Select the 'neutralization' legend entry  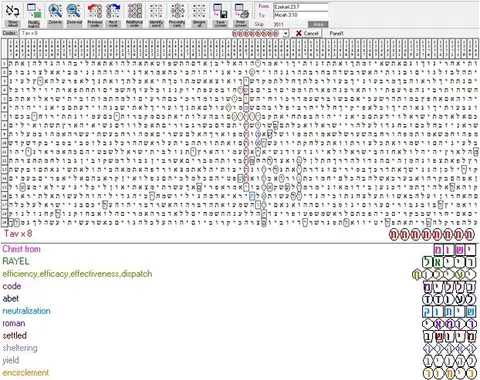(26, 311)
